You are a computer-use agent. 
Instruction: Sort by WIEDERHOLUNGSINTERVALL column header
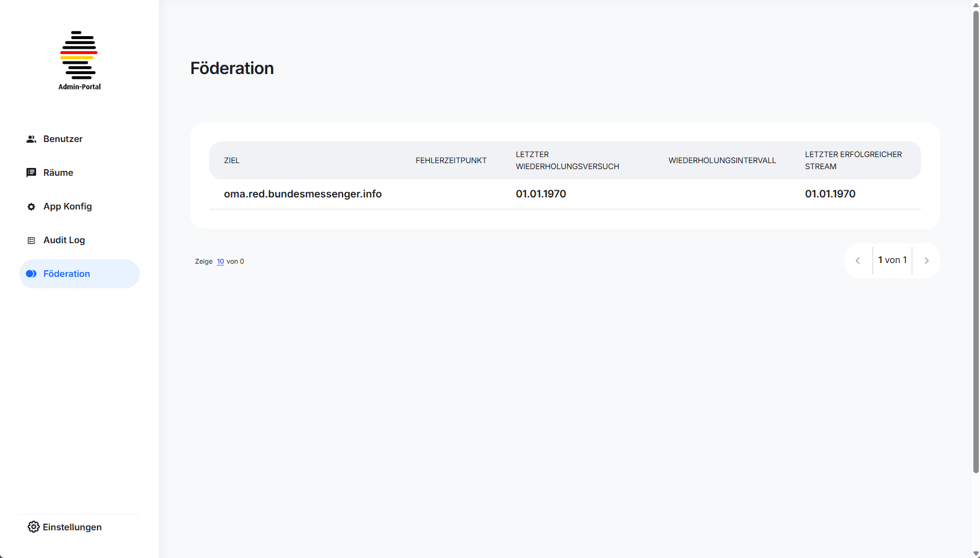point(722,161)
